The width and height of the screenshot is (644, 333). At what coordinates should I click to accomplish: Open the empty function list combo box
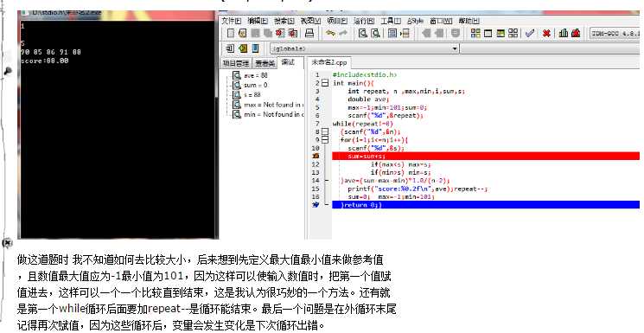point(550,48)
